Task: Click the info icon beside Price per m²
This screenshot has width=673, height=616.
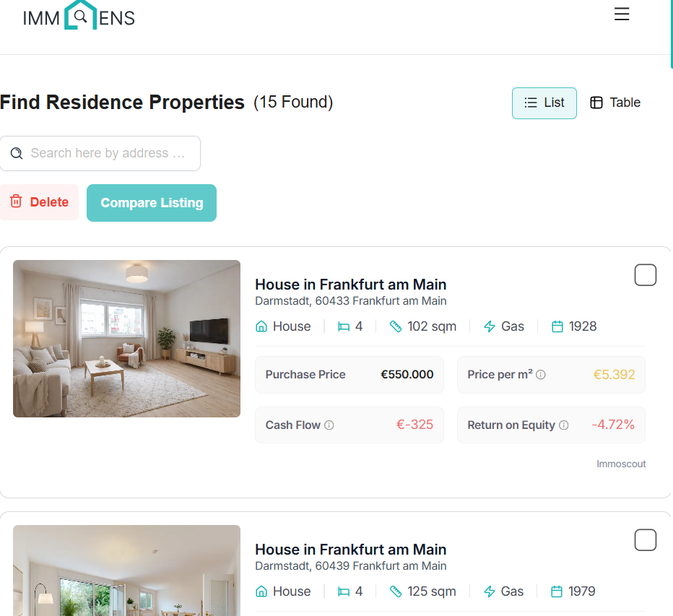Action: coord(541,375)
